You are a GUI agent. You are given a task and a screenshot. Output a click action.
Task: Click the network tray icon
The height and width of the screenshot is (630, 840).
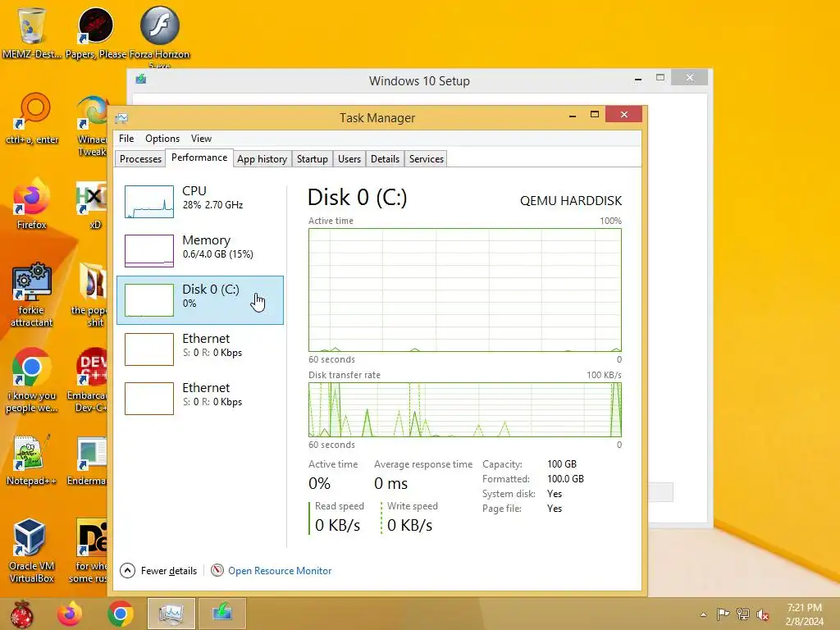tap(743, 614)
